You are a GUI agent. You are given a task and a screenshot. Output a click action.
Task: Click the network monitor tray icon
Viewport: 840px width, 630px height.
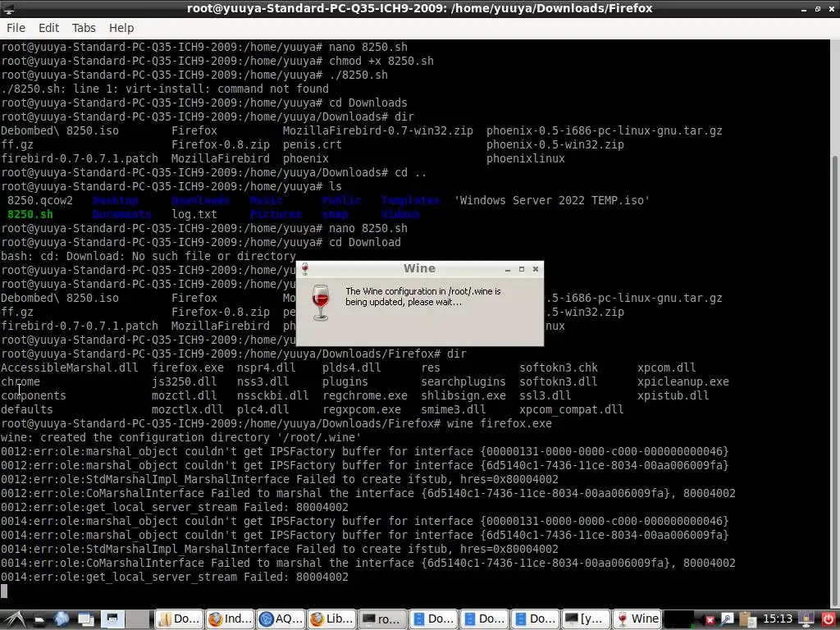click(806, 620)
